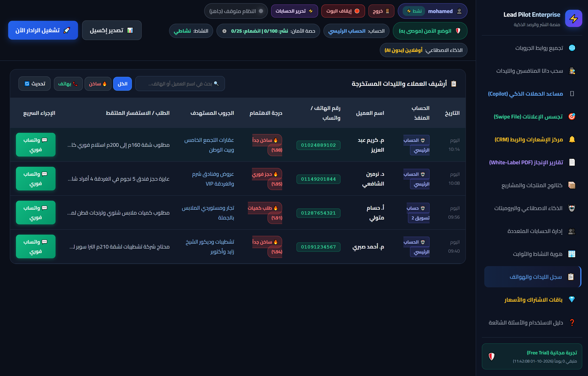Open the النشاط نشاطي selector pill
This screenshot has width=588, height=376.
coord(191,31)
